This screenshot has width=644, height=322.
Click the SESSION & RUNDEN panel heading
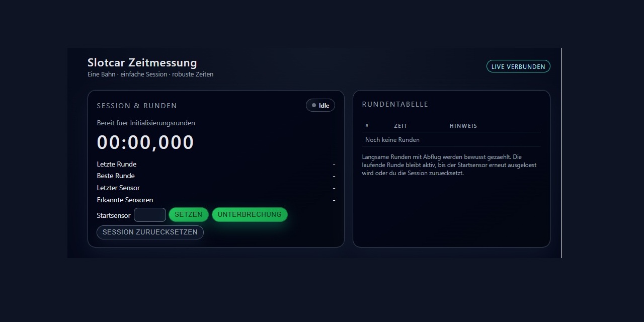137,106
